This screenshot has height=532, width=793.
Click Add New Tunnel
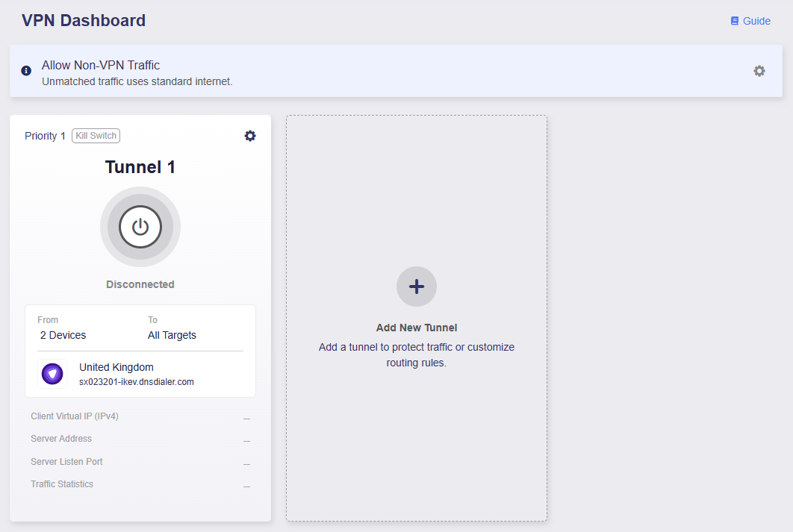click(x=416, y=327)
